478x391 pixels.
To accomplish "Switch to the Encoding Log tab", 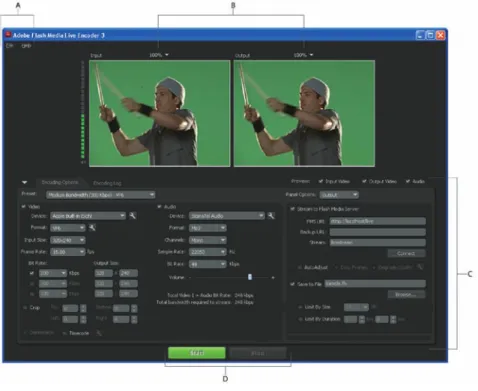I will (107, 183).
